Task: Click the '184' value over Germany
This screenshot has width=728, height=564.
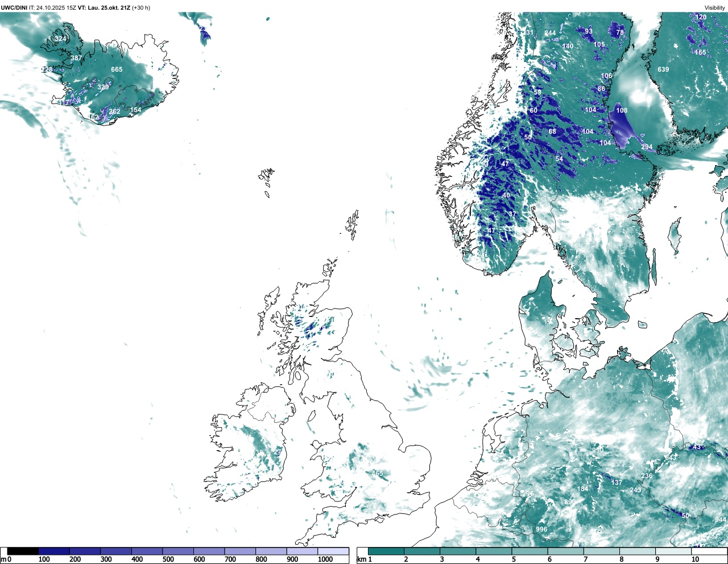Action: click(583, 489)
